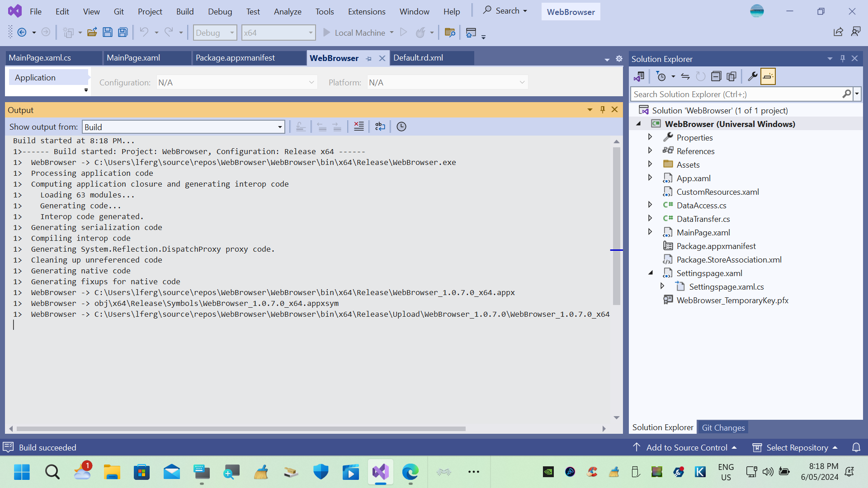This screenshot has width=868, height=488.
Task: Open the Search box in the title bar
Action: [505, 10]
